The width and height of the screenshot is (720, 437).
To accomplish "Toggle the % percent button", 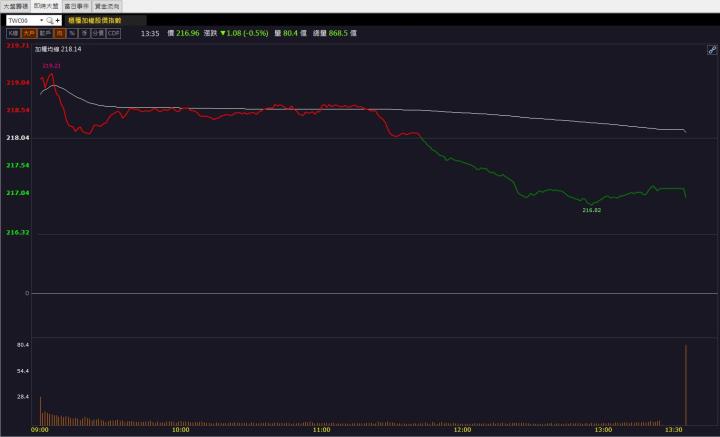I will click(72, 33).
